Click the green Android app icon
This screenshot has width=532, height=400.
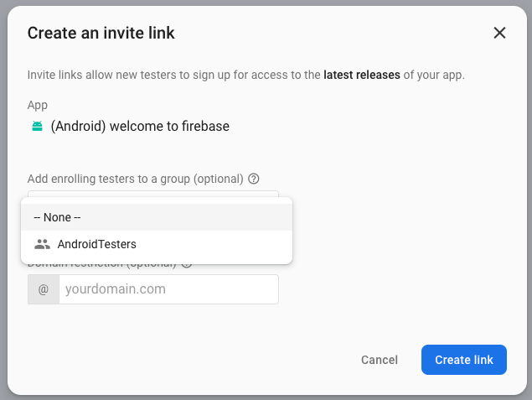(x=37, y=127)
